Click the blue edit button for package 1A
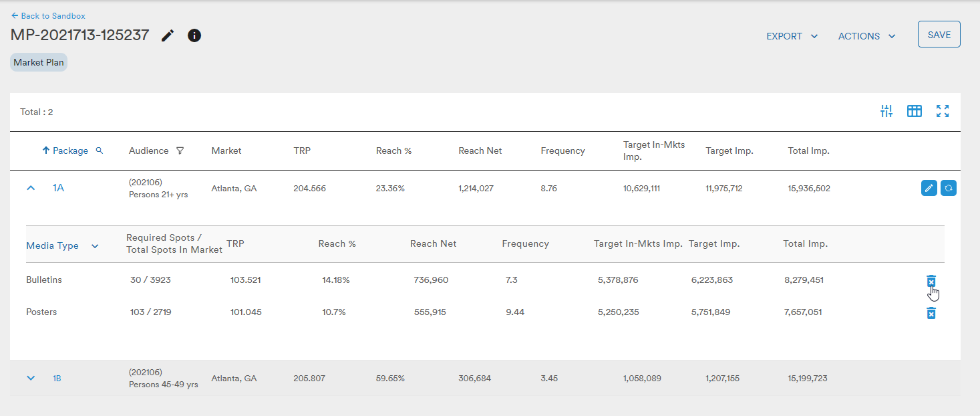980x416 pixels. click(929, 189)
